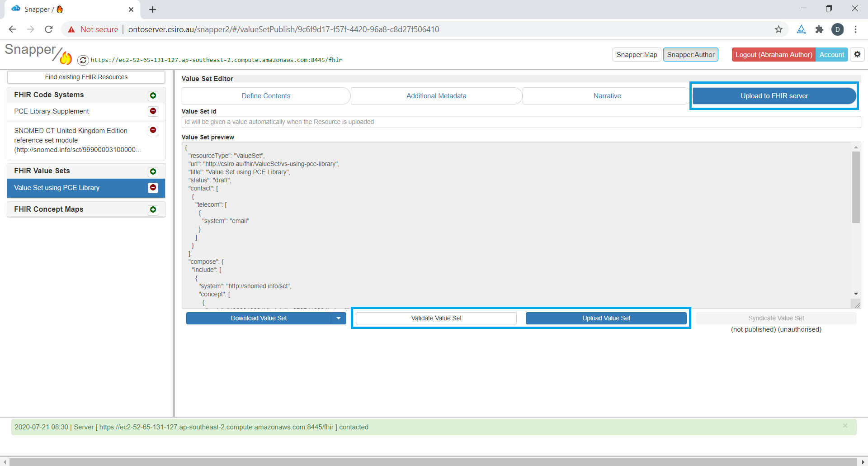
Task: Select PCE Library Supplement item
Action: 52,111
